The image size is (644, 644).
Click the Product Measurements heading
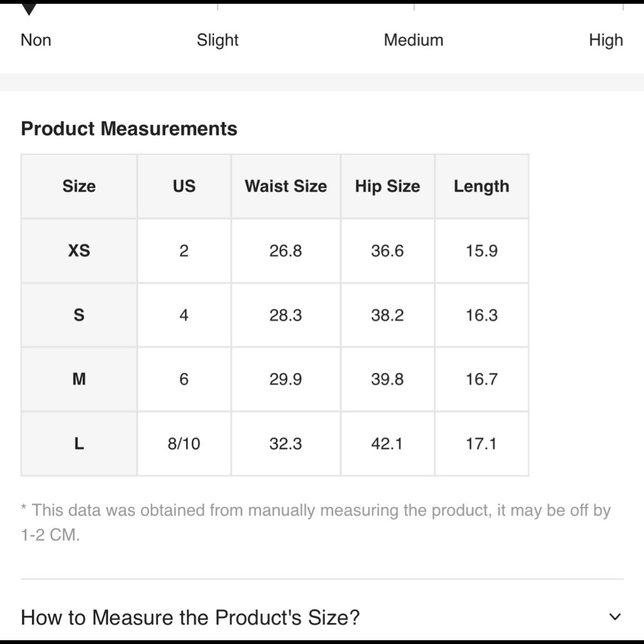pos(129,129)
